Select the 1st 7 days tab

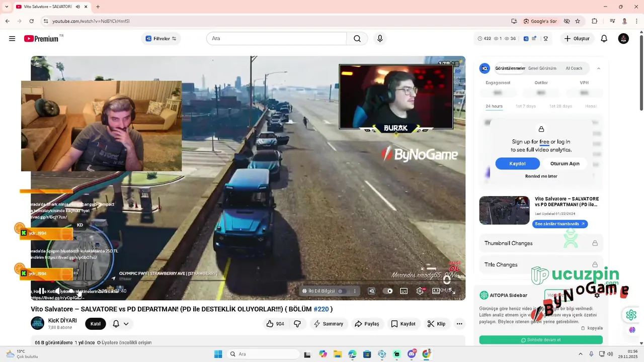526,106
